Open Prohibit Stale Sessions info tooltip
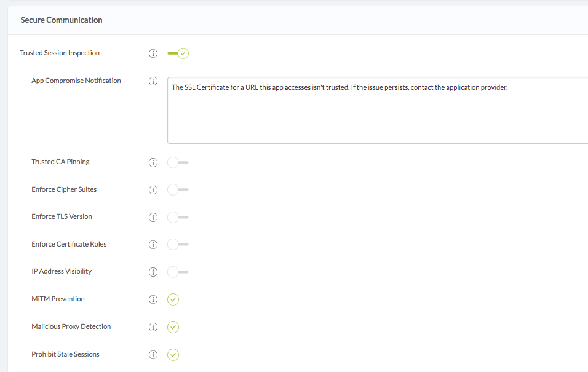 153,354
